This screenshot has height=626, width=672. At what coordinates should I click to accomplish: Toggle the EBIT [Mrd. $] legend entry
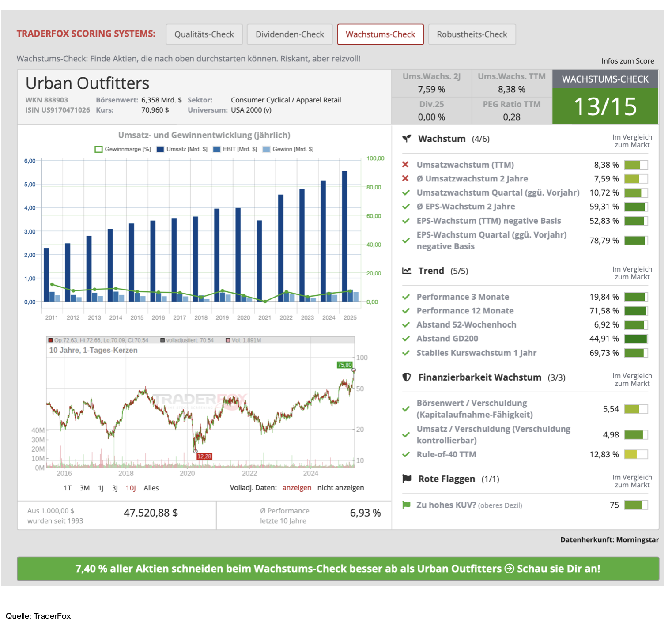coord(235,149)
